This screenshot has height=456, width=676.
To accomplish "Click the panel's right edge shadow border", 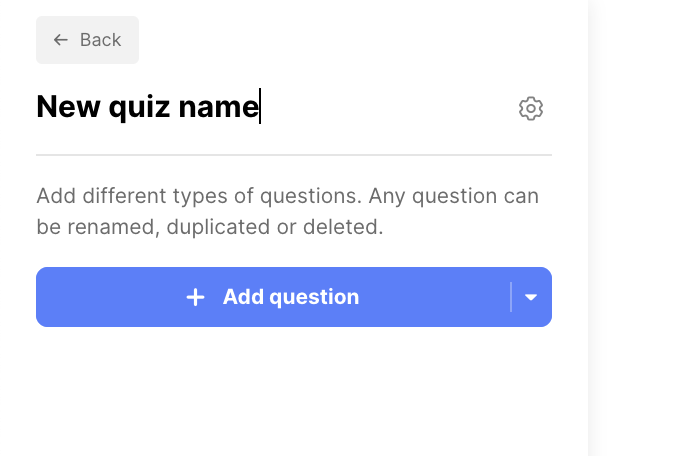I will [590, 230].
